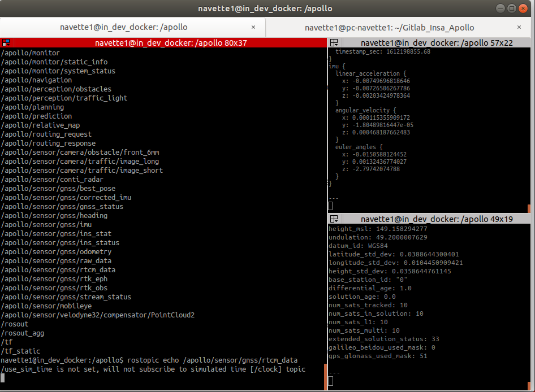Click the /apollo/perception/obstacles line
535x392 pixels.
[56, 89]
